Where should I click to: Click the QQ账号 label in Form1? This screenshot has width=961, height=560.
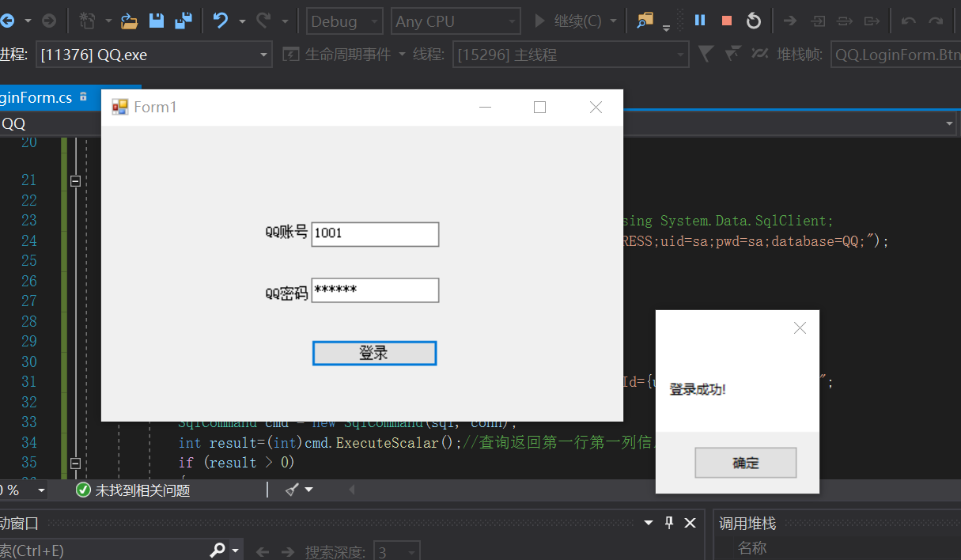[286, 232]
